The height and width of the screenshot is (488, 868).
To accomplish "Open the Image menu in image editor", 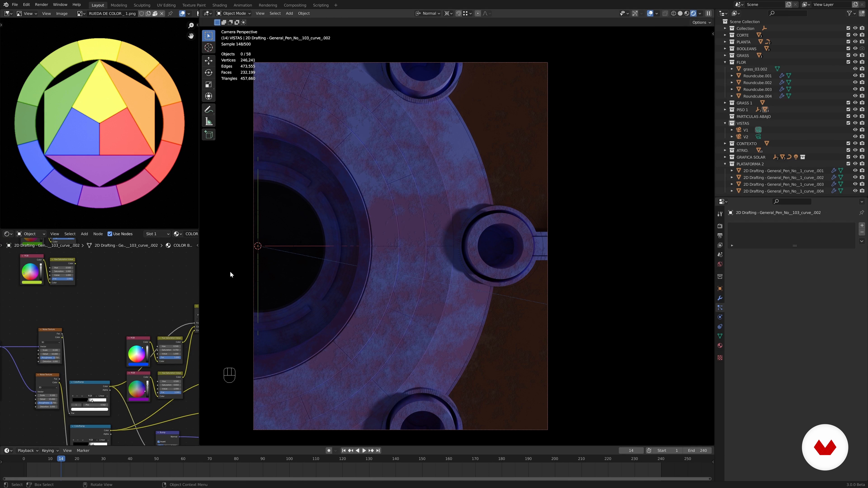I will click(x=62, y=14).
